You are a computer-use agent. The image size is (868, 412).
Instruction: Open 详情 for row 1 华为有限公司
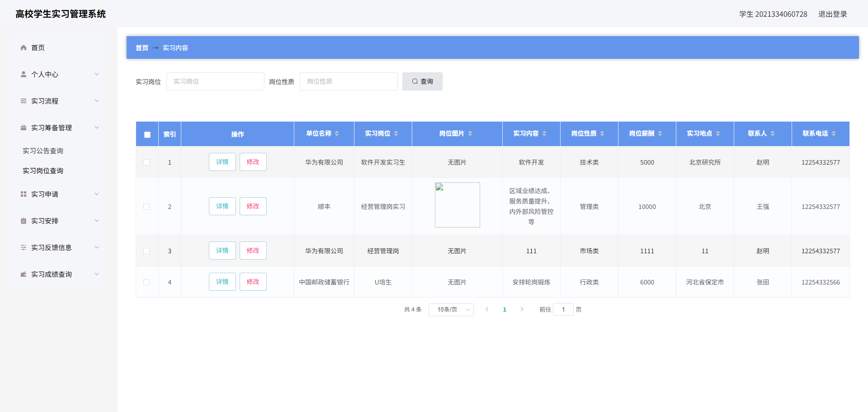(x=222, y=162)
